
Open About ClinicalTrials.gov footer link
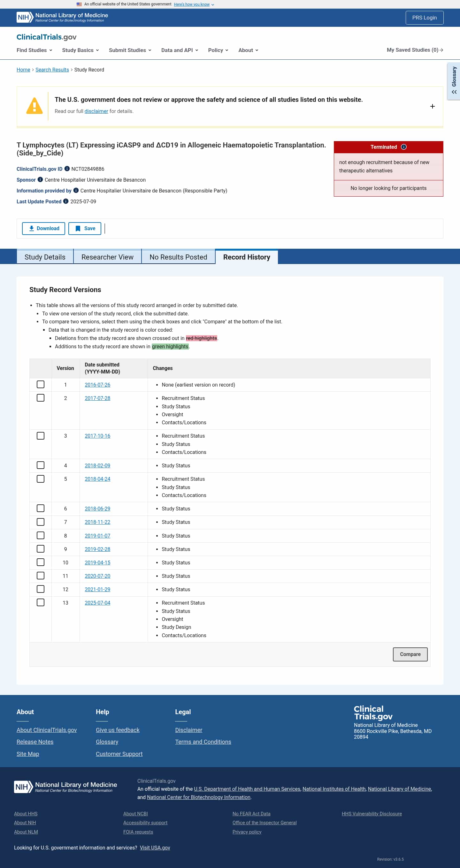click(x=47, y=730)
